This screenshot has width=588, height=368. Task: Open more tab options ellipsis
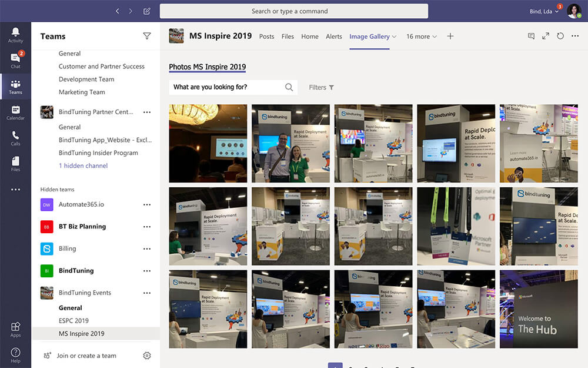point(575,36)
